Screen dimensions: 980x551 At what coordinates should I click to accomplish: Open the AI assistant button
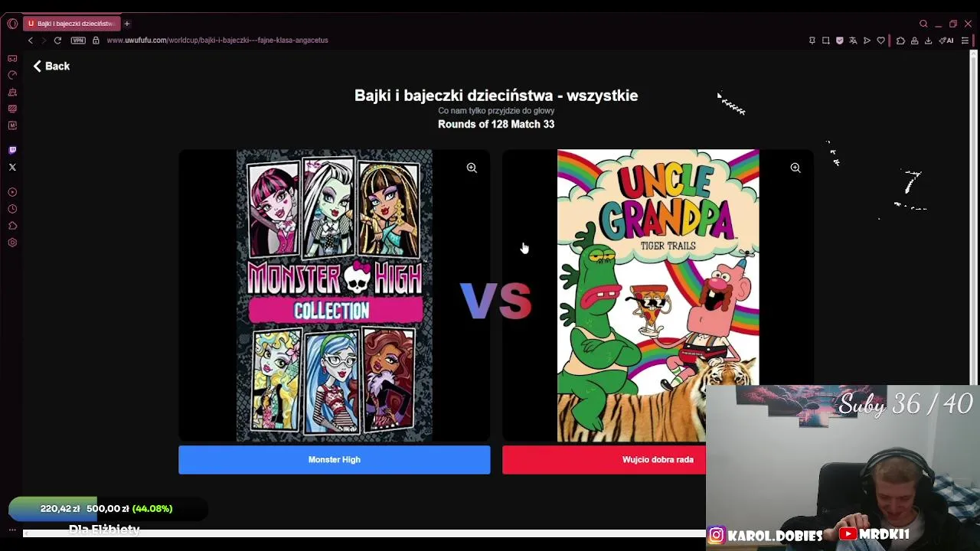coord(946,41)
